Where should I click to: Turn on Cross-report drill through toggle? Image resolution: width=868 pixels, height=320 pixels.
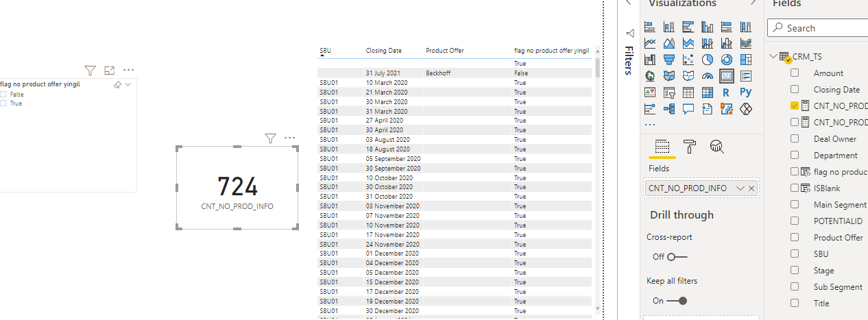pyautogui.click(x=677, y=257)
